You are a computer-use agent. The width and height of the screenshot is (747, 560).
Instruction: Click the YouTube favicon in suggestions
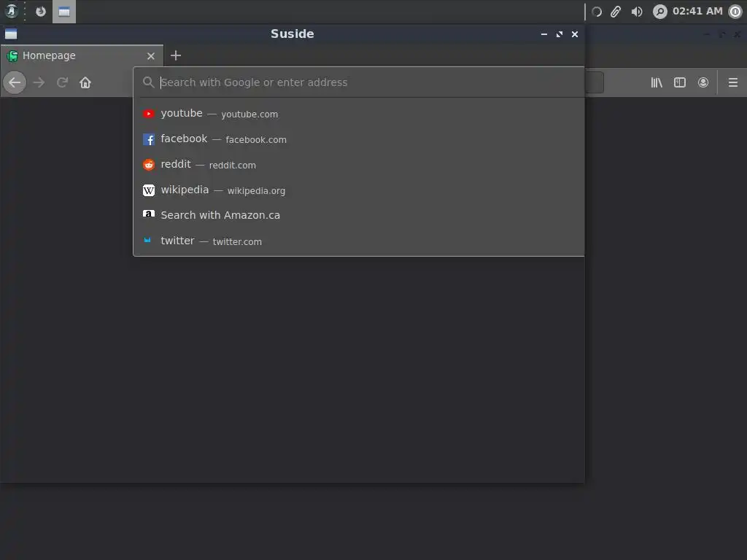tap(149, 114)
